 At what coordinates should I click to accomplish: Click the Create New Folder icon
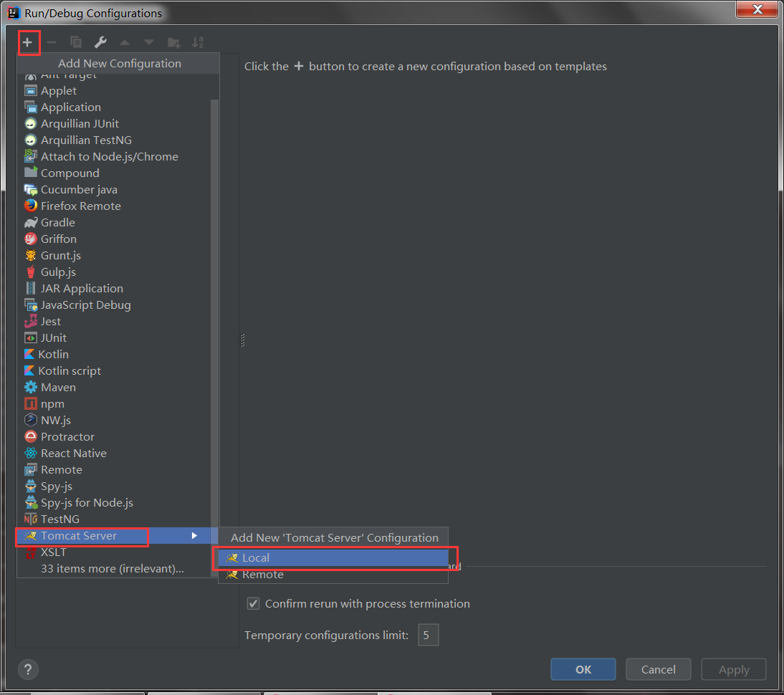173,42
